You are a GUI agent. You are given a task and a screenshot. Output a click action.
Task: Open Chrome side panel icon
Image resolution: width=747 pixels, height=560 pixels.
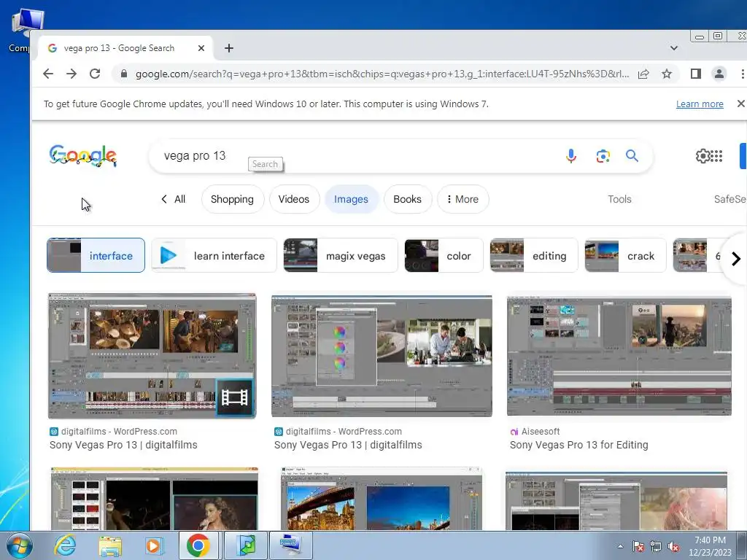pos(695,74)
